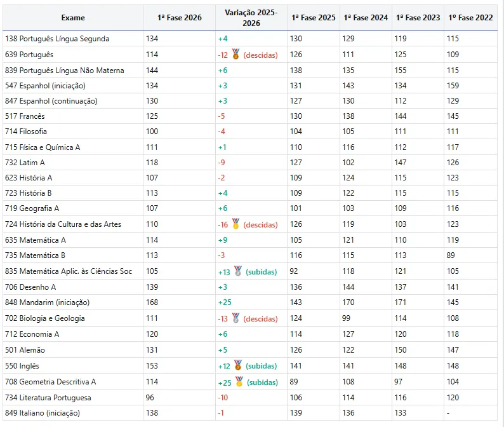Click the bronze medal icon in the 639 Português row
This screenshot has width=504, height=427.
[235, 54]
